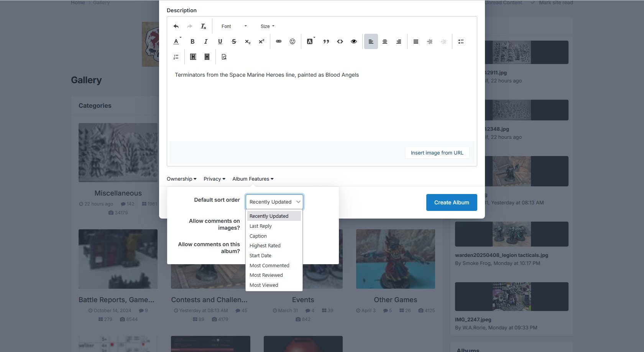Toggle center text alignment
The width and height of the screenshot is (644, 352).
point(385,41)
